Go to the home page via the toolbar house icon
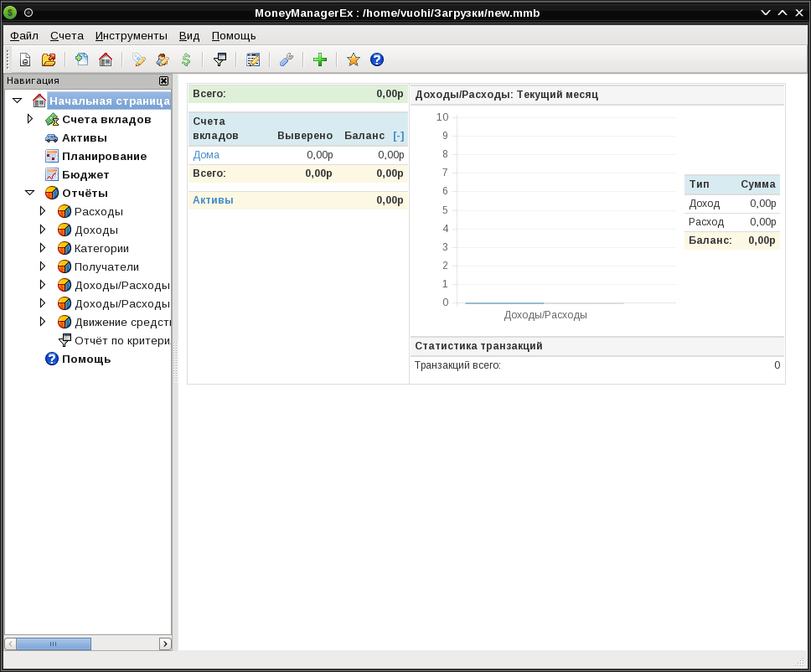This screenshot has width=811, height=672. [105, 59]
